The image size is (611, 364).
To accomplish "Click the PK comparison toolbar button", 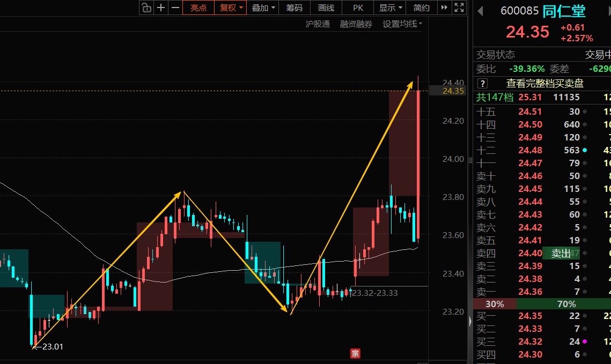I will coord(358,8).
